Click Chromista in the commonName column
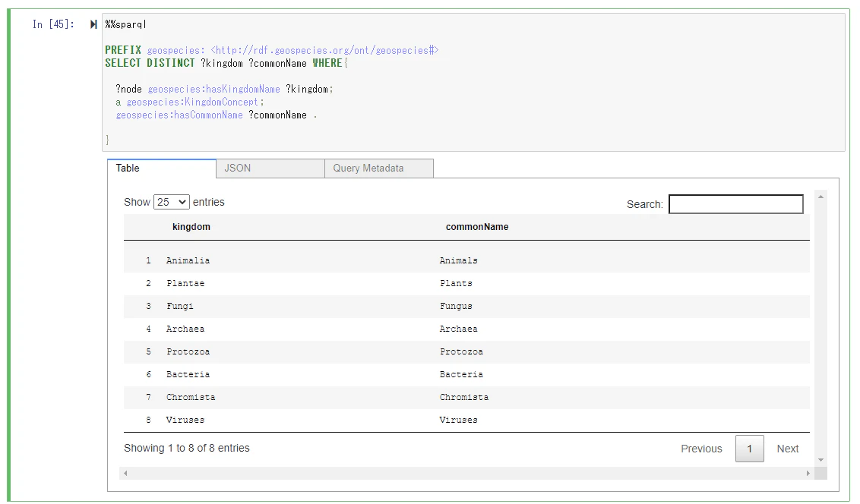Viewport: 860px width, 504px height. (x=464, y=397)
